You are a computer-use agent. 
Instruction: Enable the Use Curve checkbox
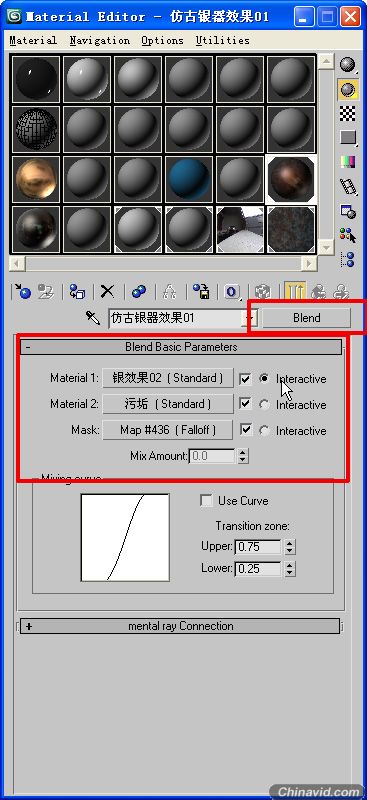[206, 501]
